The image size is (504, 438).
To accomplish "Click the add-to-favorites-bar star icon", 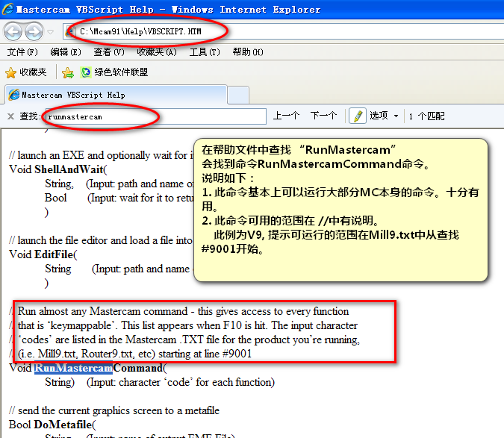I will click(x=68, y=72).
